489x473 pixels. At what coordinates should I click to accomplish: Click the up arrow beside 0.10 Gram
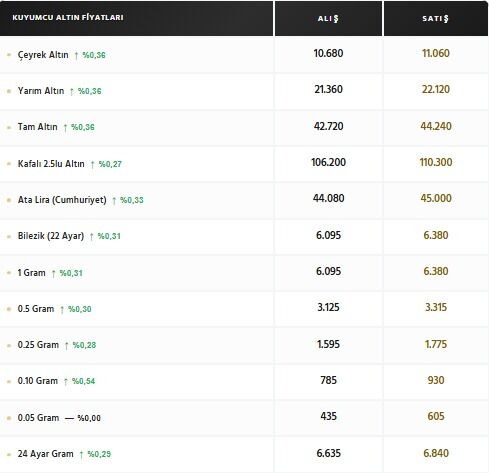point(66,381)
